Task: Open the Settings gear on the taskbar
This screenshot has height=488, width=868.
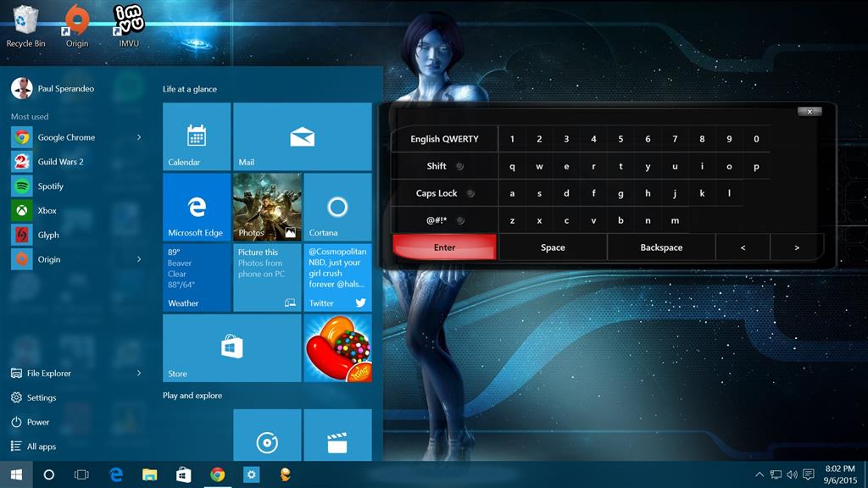Action: click(x=251, y=474)
